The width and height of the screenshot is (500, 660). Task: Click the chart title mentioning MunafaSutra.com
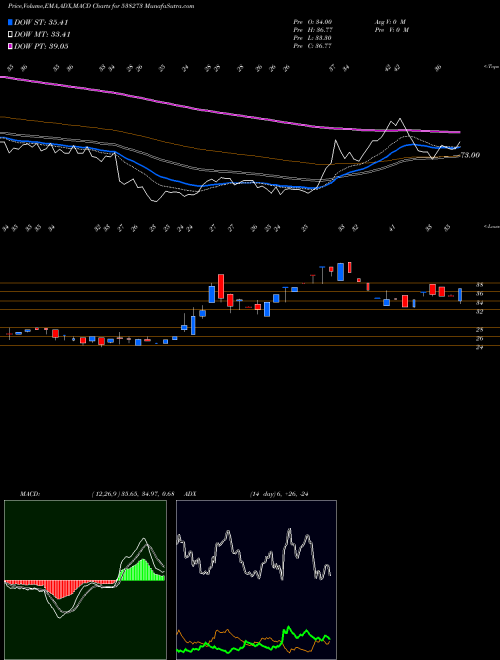point(101,6)
